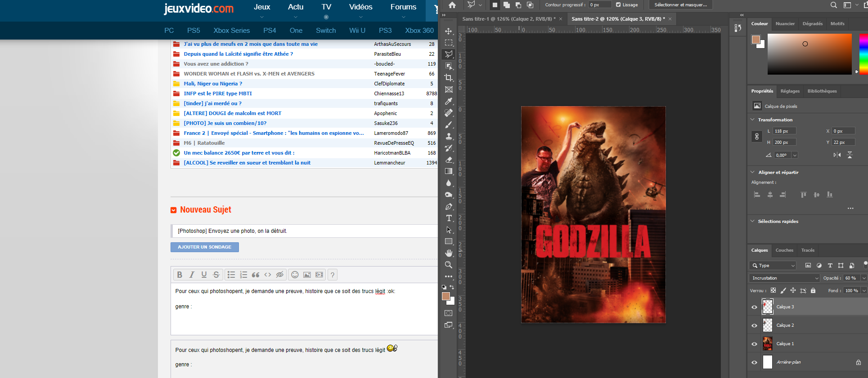This screenshot has width=868, height=378.
Task: Toggle the link width and height button
Action: point(757,137)
